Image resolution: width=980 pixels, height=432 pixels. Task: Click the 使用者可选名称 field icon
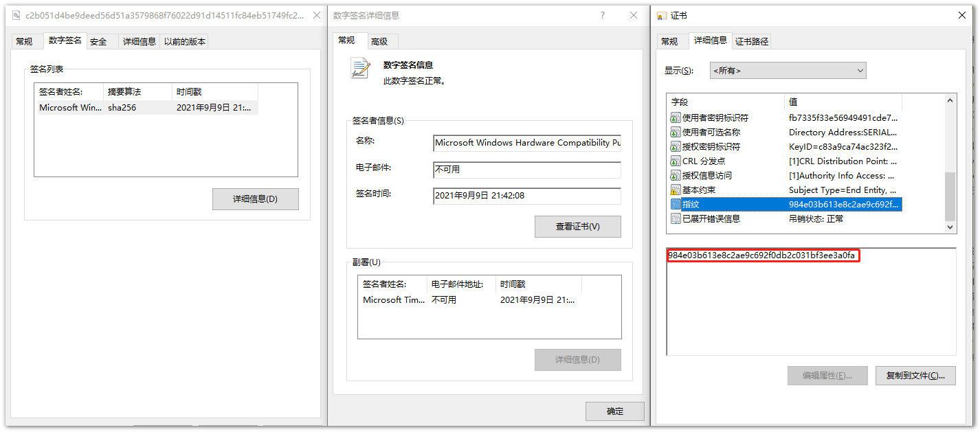675,133
